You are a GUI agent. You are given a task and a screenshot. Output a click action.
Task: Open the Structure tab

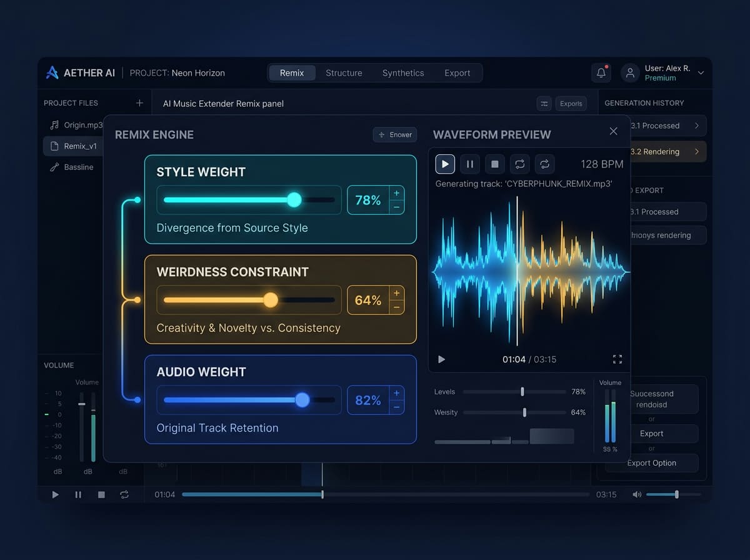[344, 72]
